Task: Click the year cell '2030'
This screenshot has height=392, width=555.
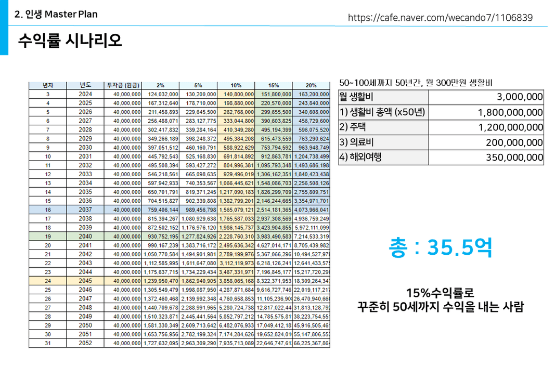Action: tap(85, 148)
